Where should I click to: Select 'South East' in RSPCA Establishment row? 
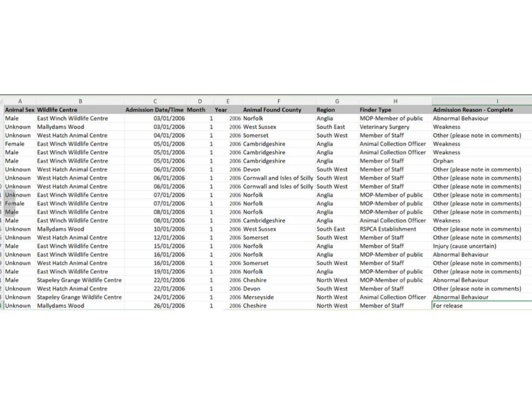pyautogui.click(x=337, y=229)
